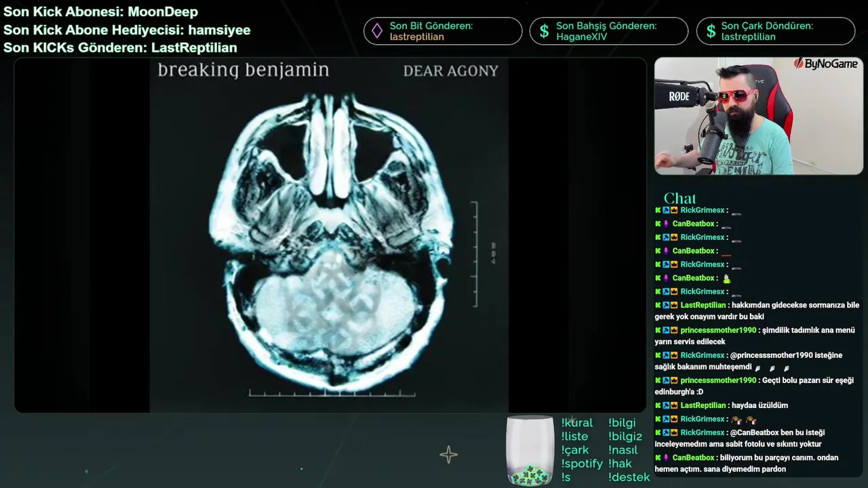This screenshot has width=868, height=488.
Task: Click the Kick badge on the 'hakkımdan gidecekse' message
Action: 658,305
